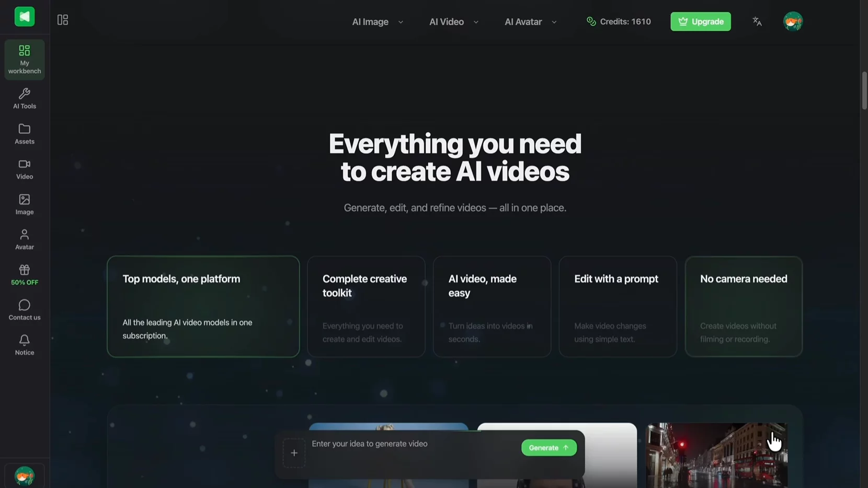The height and width of the screenshot is (488, 868).
Task: Click the page vertical scrollbar
Action: tap(864, 91)
